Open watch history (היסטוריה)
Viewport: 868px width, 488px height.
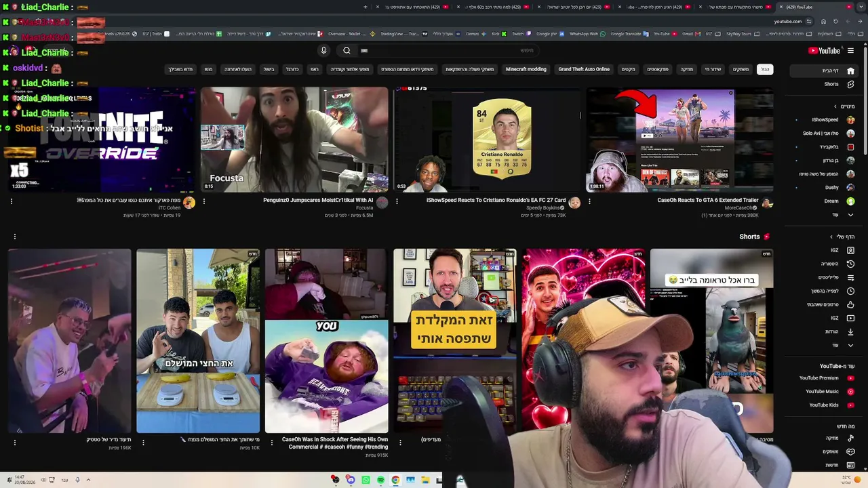coord(825,264)
